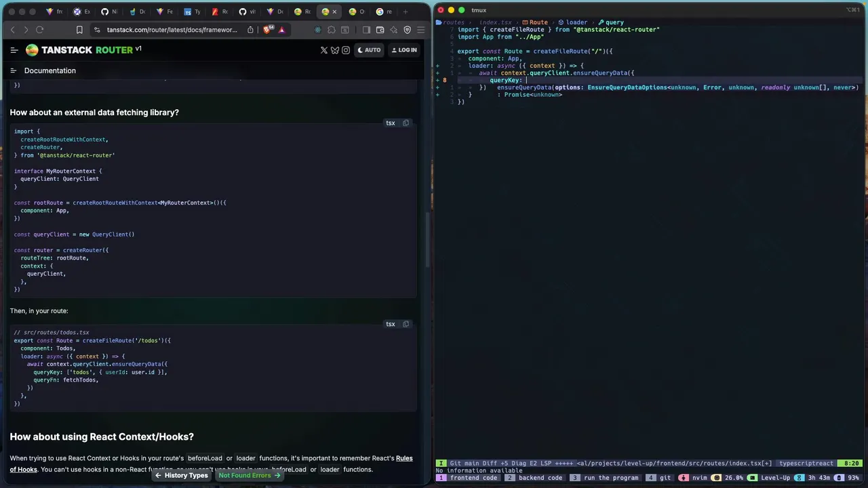Viewport: 868px width, 488px height.
Task: Switch to the 'Fe' Vite tab
Action: pyautogui.click(x=165, y=12)
